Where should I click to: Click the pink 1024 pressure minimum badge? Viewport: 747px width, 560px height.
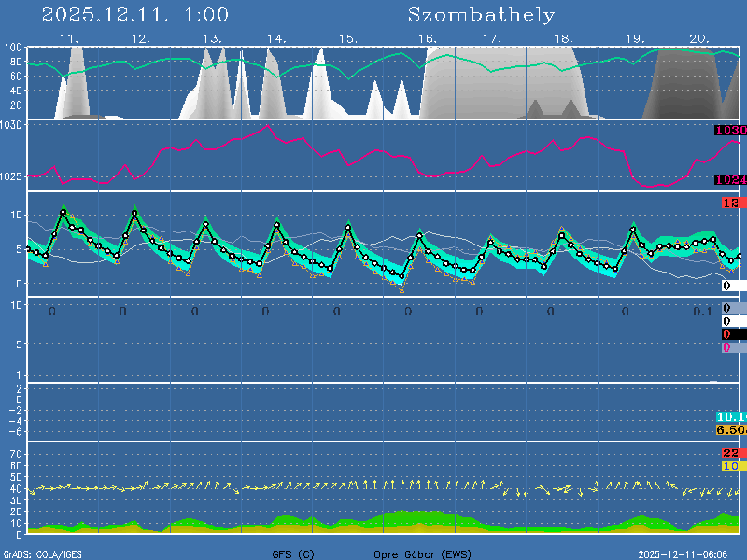(x=729, y=180)
